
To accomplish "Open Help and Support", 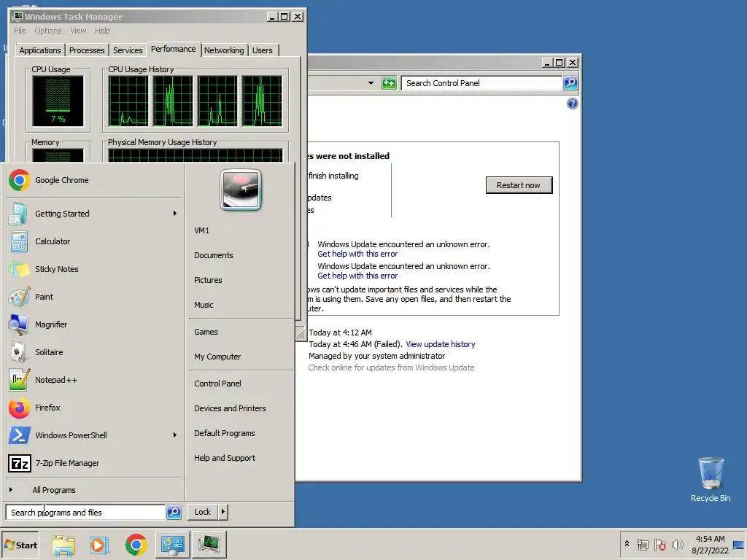I will pyautogui.click(x=241, y=458).
